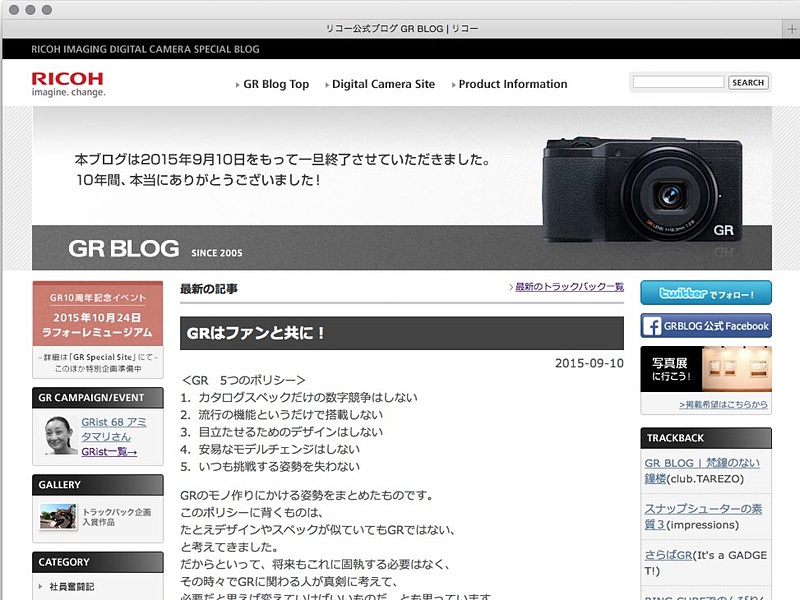Screen dimensions: 800x600
Task: Open the GRBLOG official Facebook page
Action: click(x=705, y=325)
